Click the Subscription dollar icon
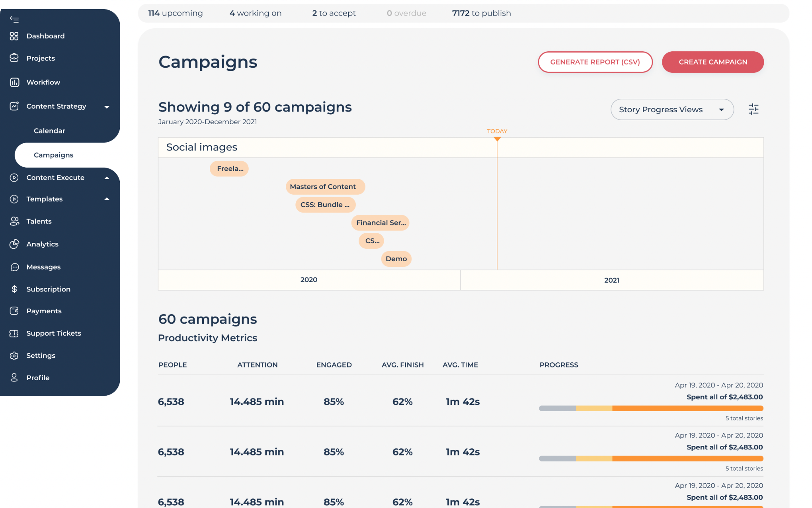The image size is (812, 508). tap(14, 289)
